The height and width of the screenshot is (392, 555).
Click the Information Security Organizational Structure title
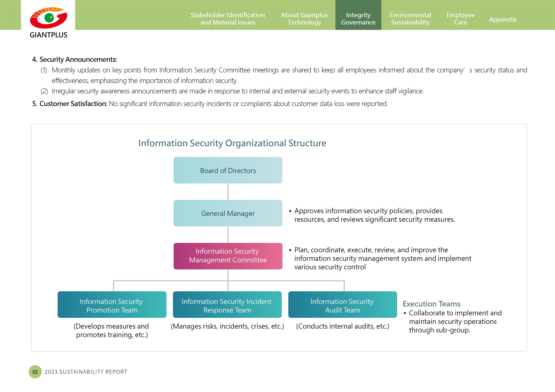[x=232, y=143]
